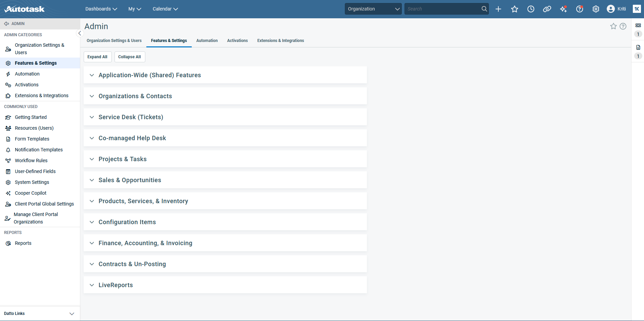The width and height of the screenshot is (644, 321).
Task: Expand Sales & Opportunities section
Action: [x=225, y=180]
